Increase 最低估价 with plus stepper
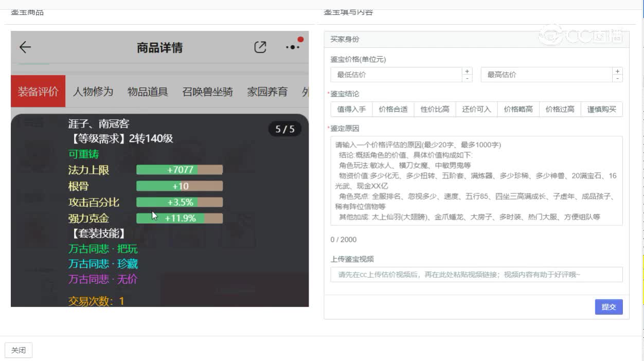This screenshot has height=361, width=644. coord(467,71)
